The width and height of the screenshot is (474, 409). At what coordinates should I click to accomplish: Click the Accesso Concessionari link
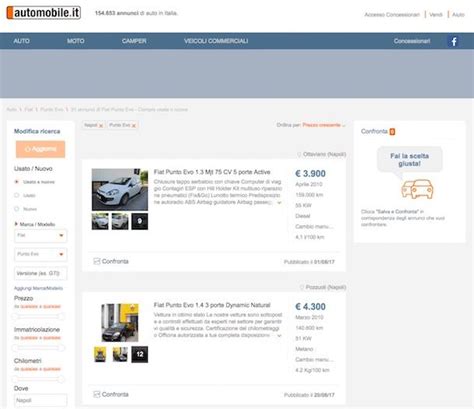(392, 15)
